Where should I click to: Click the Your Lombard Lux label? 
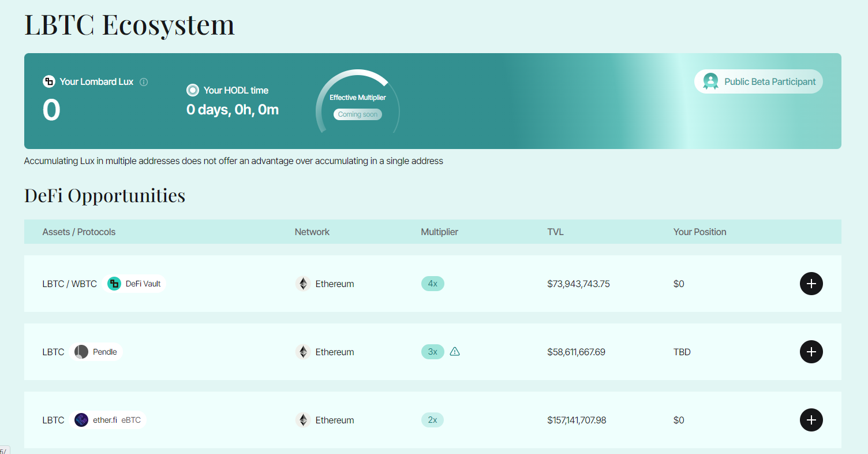click(96, 82)
